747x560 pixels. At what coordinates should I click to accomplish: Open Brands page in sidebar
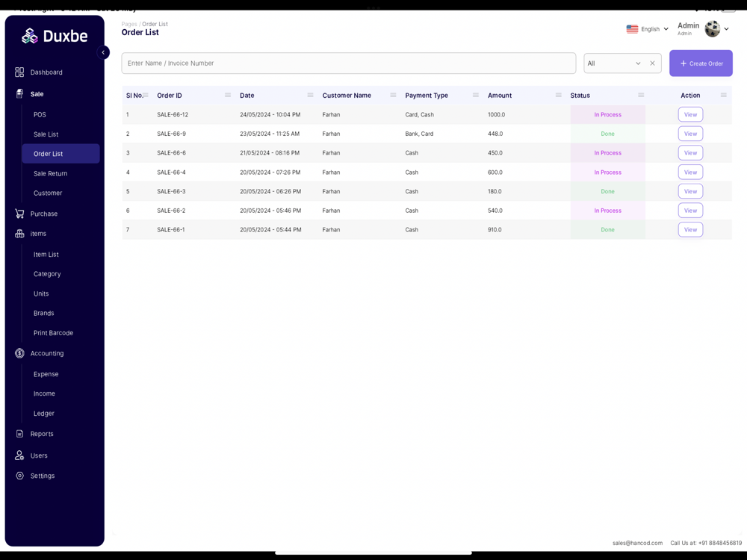43,314
